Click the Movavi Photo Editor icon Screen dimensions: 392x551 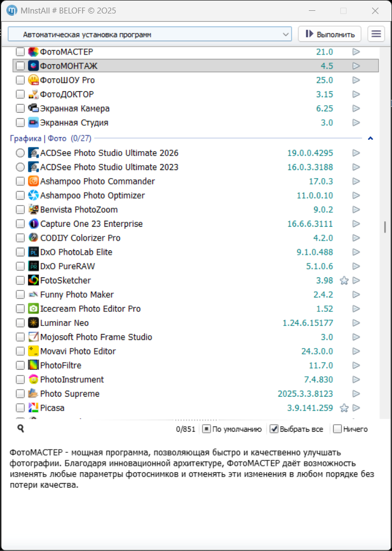pos(33,351)
